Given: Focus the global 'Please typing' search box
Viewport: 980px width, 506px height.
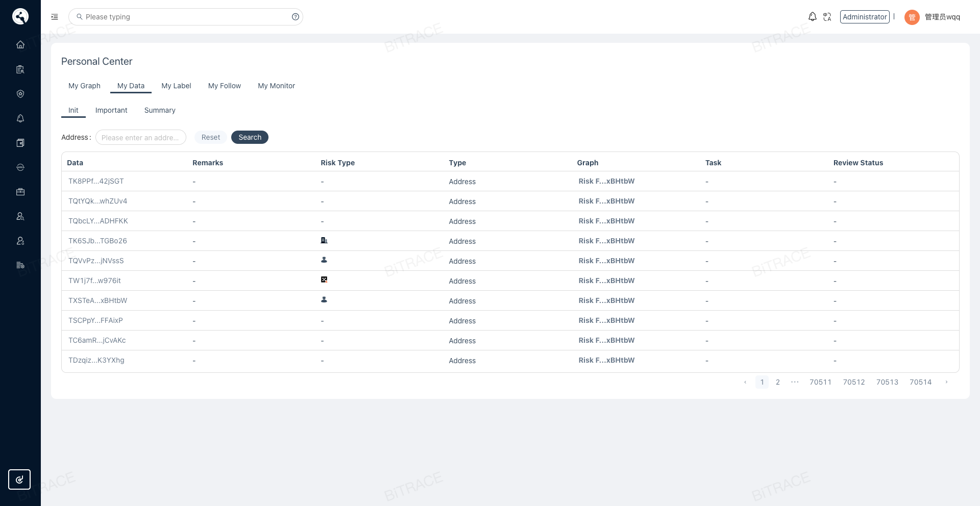Looking at the screenshot, I should pos(186,17).
